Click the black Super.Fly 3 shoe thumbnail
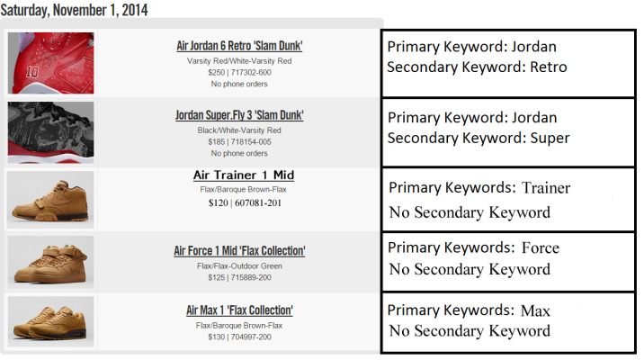 (x=50, y=132)
